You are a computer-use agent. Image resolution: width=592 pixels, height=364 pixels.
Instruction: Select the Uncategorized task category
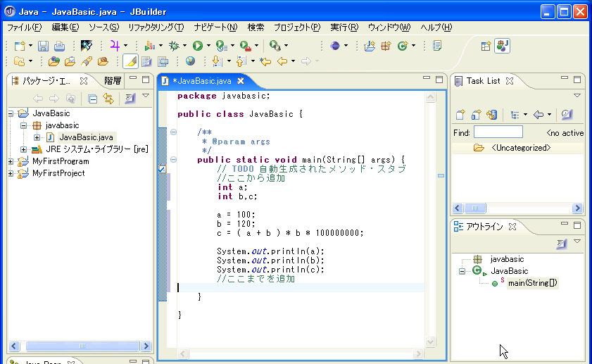(x=520, y=148)
